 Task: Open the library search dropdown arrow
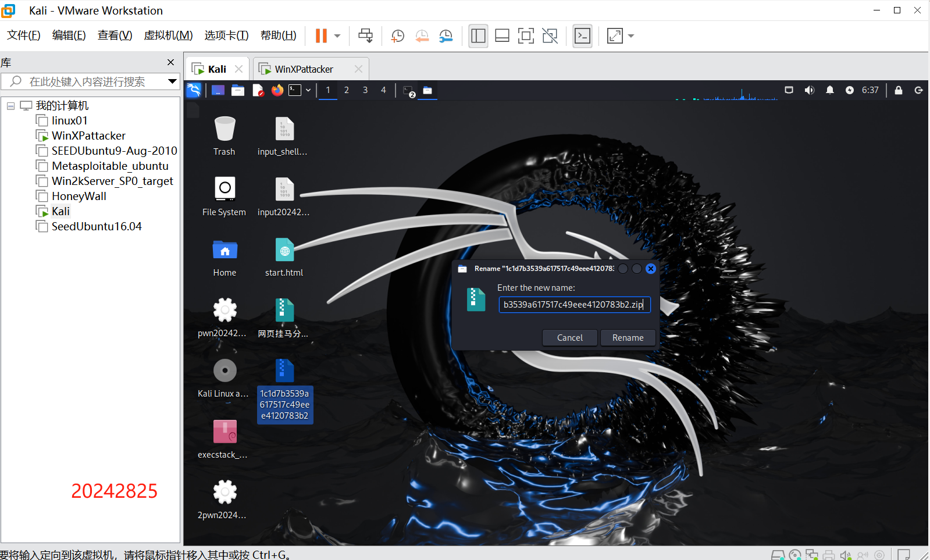click(172, 81)
